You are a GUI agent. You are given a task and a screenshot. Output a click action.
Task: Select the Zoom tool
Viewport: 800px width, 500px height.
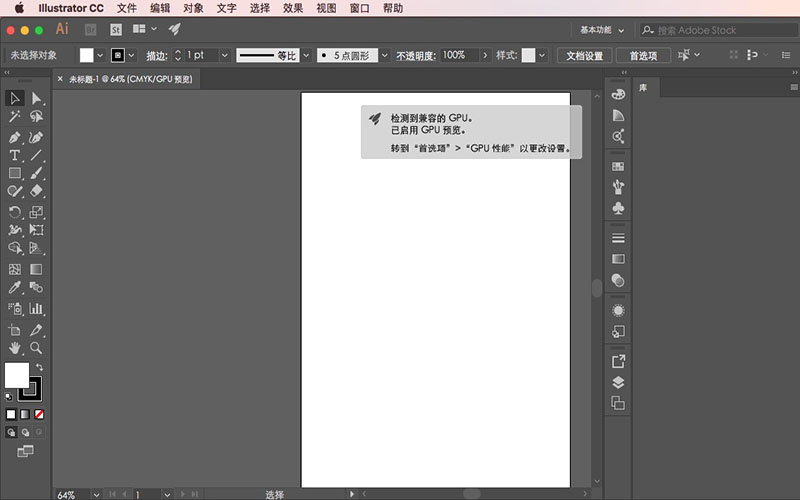(36, 348)
